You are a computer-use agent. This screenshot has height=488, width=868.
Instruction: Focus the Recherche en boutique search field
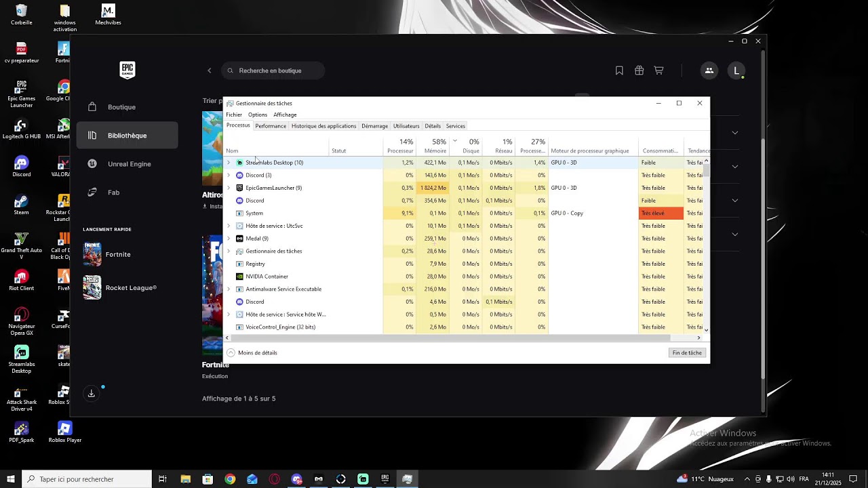[273, 70]
